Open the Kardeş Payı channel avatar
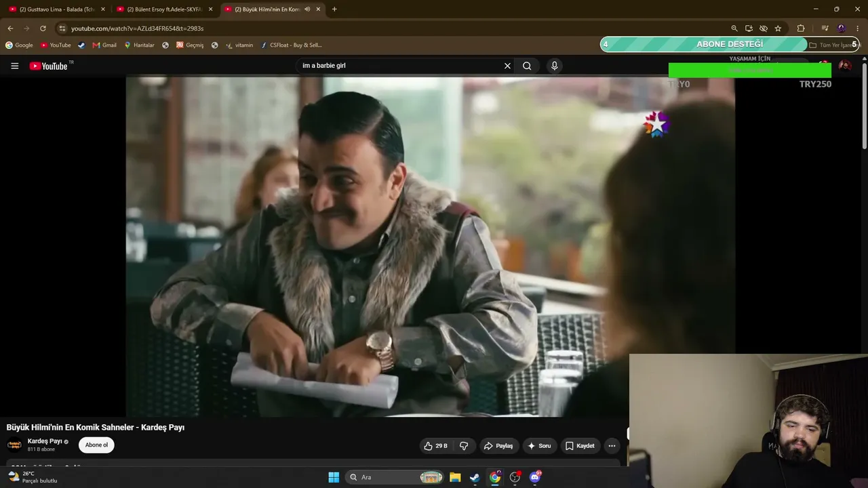The height and width of the screenshot is (488, 868). [x=14, y=445]
